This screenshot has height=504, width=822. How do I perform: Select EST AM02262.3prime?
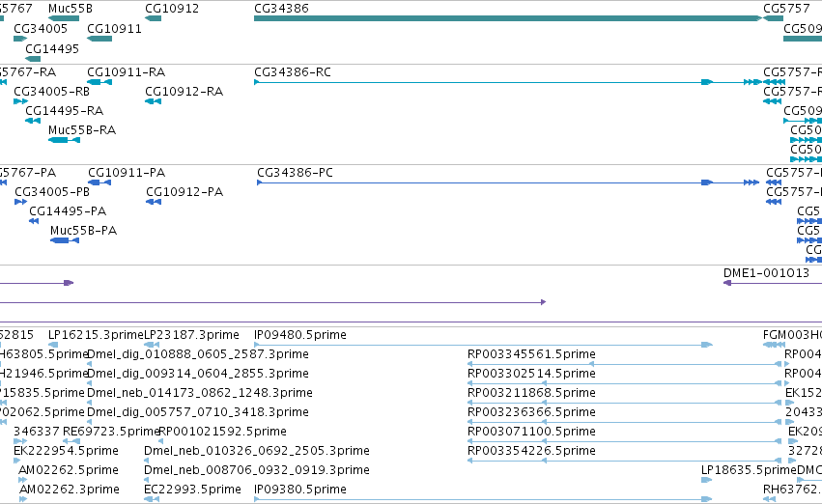(70, 490)
